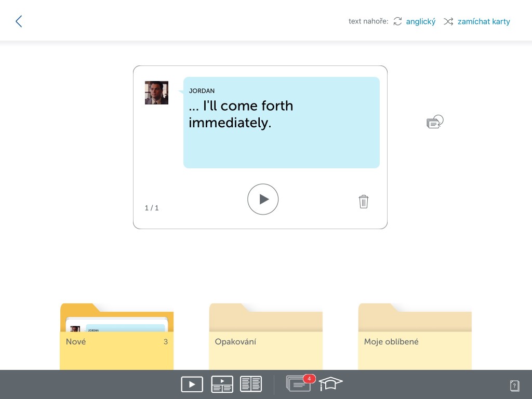The image size is (532, 399).
Task: Open help via the question-mark icon
Action: [514, 385]
